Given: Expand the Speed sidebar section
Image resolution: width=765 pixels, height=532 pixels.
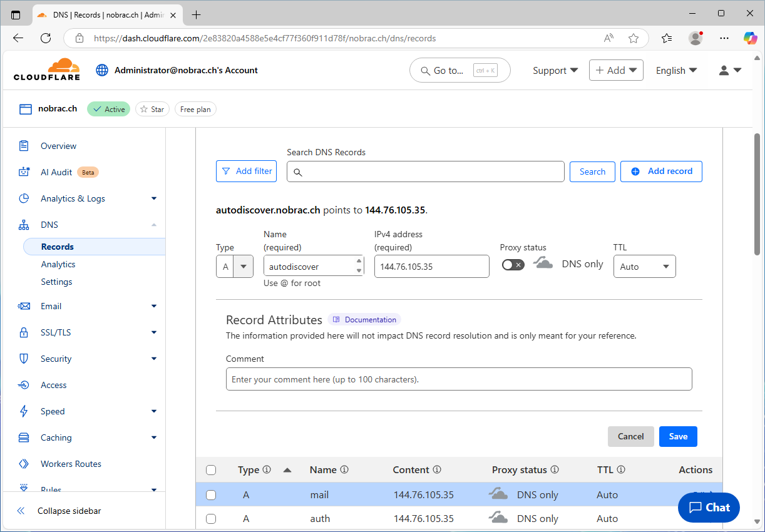Looking at the screenshot, I should pyautogui.click(x=154, y=411).
